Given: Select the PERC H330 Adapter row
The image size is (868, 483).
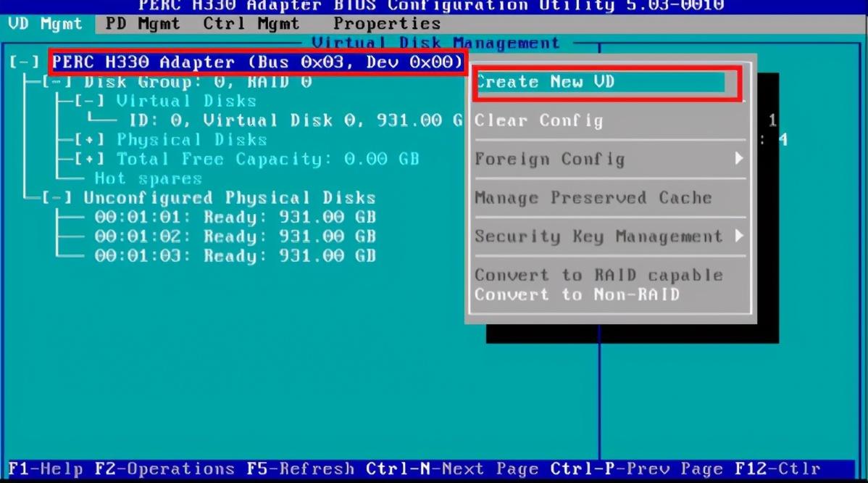Looking at the screenshot, I should (257, 62).
